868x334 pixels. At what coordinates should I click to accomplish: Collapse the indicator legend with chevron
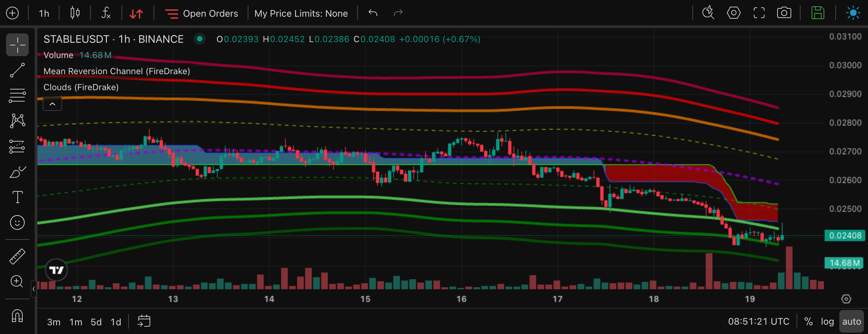[x=52, y=104]
